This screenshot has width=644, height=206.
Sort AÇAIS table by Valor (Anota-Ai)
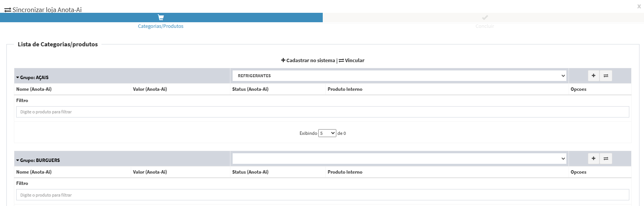(150, 89)
